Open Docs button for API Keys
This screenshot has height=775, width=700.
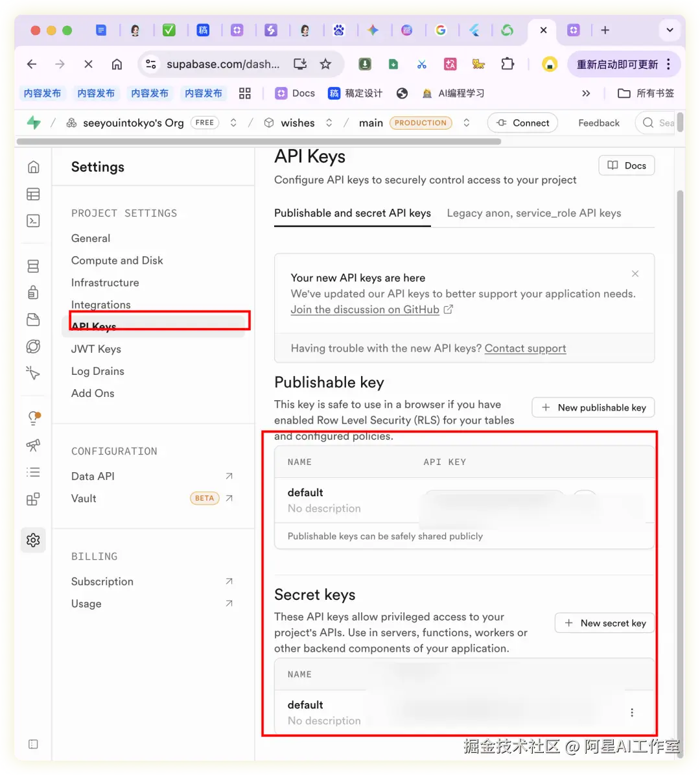click(626, 165)
